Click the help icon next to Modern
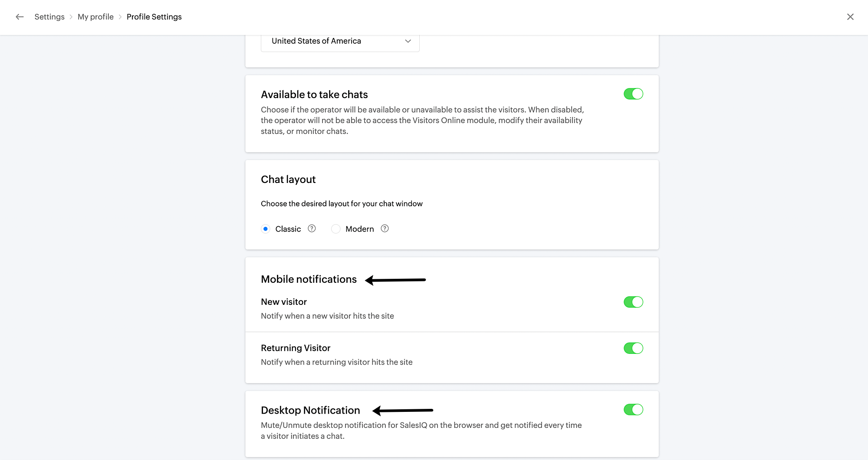This screenshot has width=868, height=460. click(385, 228)
